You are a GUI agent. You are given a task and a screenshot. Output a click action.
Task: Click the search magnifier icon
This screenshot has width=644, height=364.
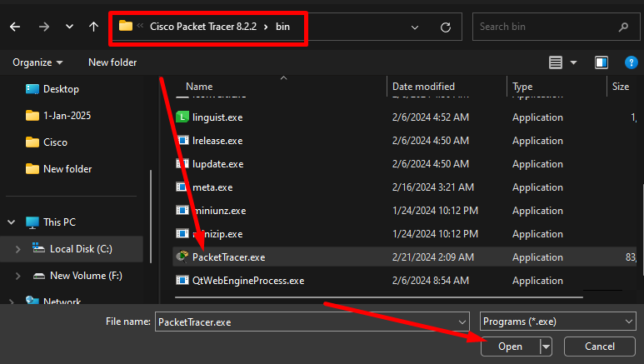pos(623,27)
